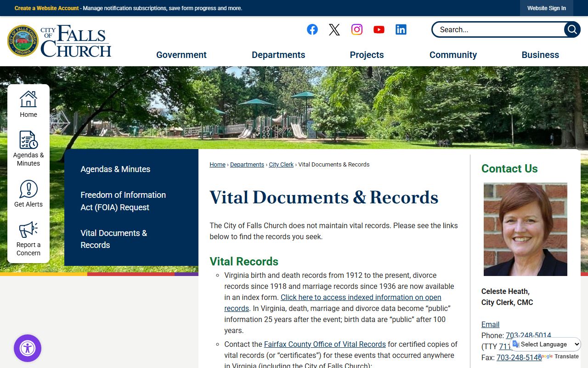This screenshot has width=588, height=368.
Task: Select Vital Documents & Records side menu item
Action: [114, 239]
